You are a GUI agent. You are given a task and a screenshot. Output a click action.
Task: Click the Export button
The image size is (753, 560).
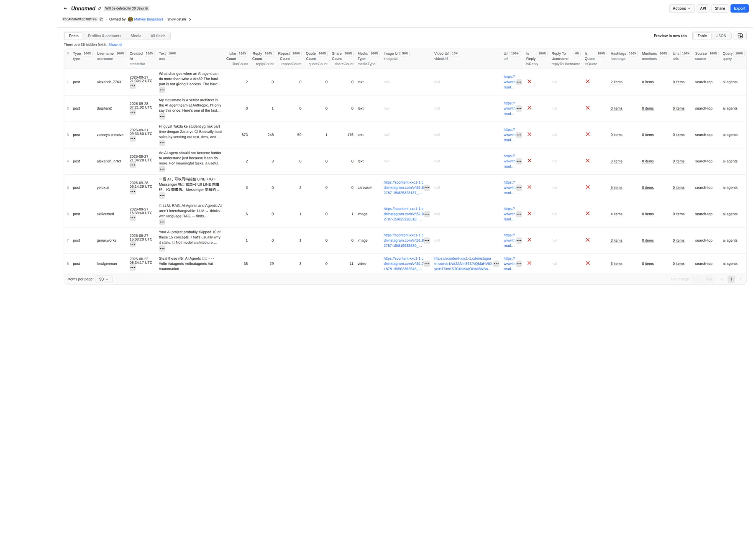[739, 8]
